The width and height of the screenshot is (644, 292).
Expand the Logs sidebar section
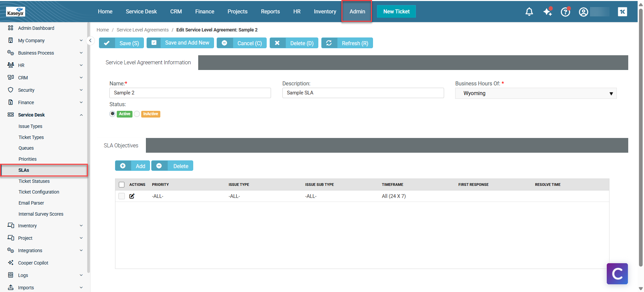[81, 275]
